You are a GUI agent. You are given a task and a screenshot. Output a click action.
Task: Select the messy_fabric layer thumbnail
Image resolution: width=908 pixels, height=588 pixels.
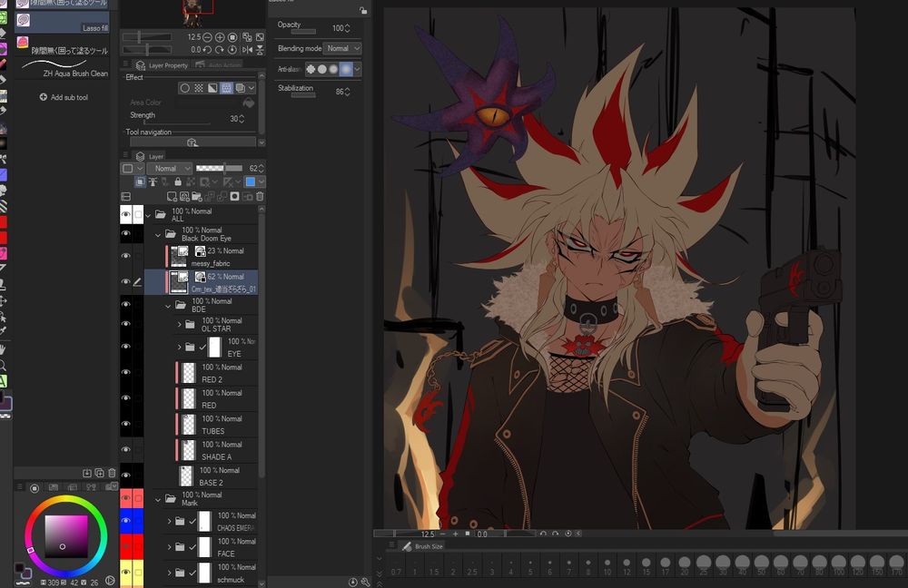pos(179,257)
